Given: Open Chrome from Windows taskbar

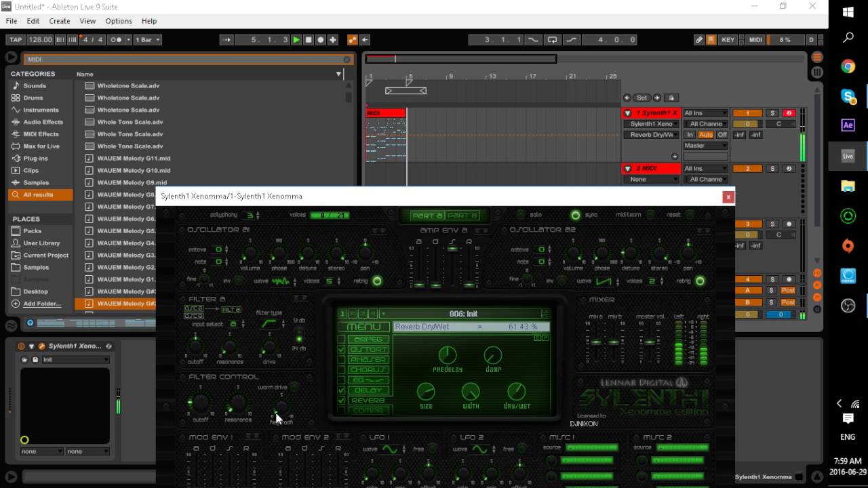Looking at the screenshot, I should [848, 66].
